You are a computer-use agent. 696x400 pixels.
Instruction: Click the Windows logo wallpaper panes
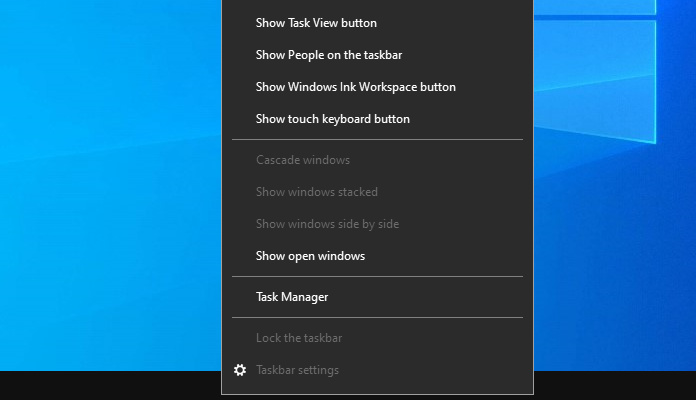595,71
